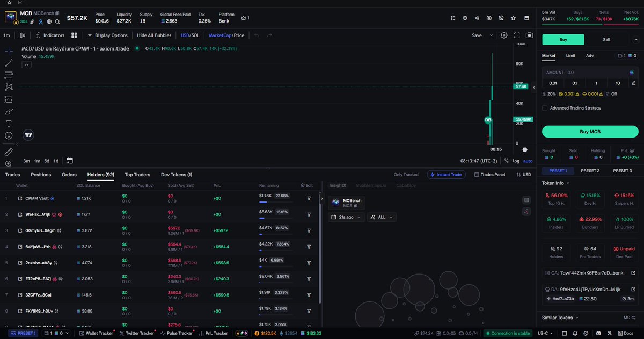Select PRESET 2 tab
The width and height of the screenshot is (644, 339).
point(590,171)
